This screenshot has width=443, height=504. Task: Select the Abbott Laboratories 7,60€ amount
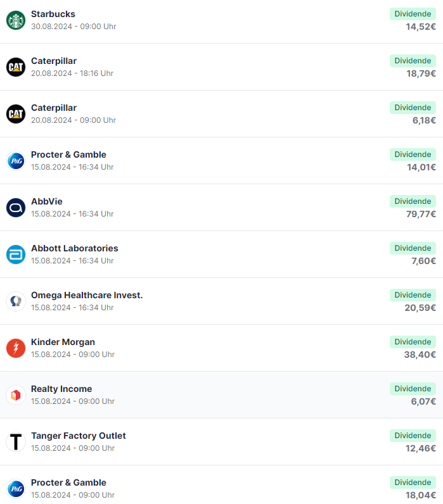(424, 261)
